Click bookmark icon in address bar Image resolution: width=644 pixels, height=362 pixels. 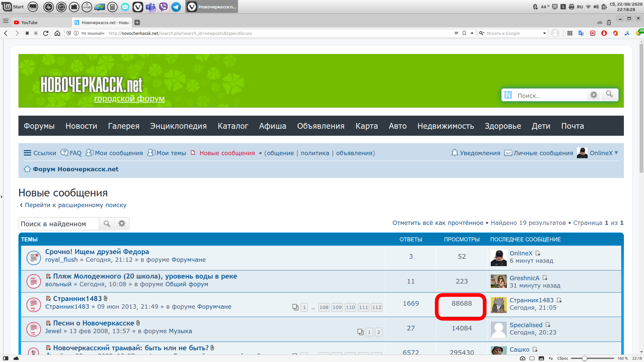tap(464, 33)
